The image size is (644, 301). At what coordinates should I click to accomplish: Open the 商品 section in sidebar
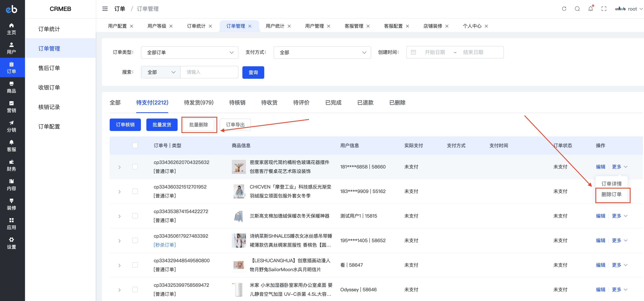(11, 87)
